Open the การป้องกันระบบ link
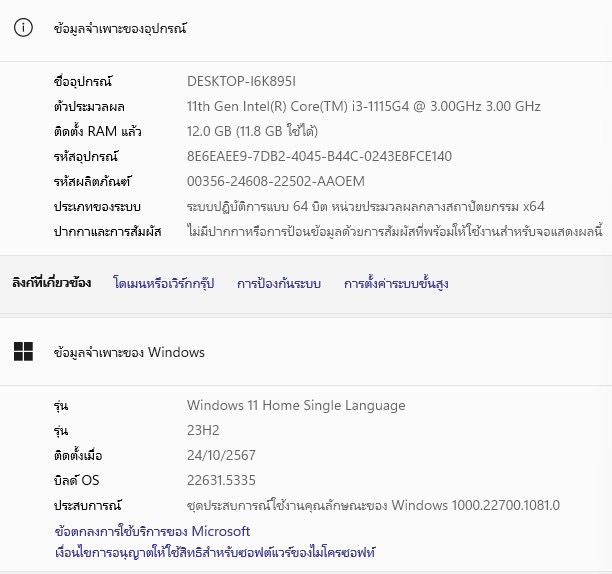The image size is (612, 574). pos(279,283)
